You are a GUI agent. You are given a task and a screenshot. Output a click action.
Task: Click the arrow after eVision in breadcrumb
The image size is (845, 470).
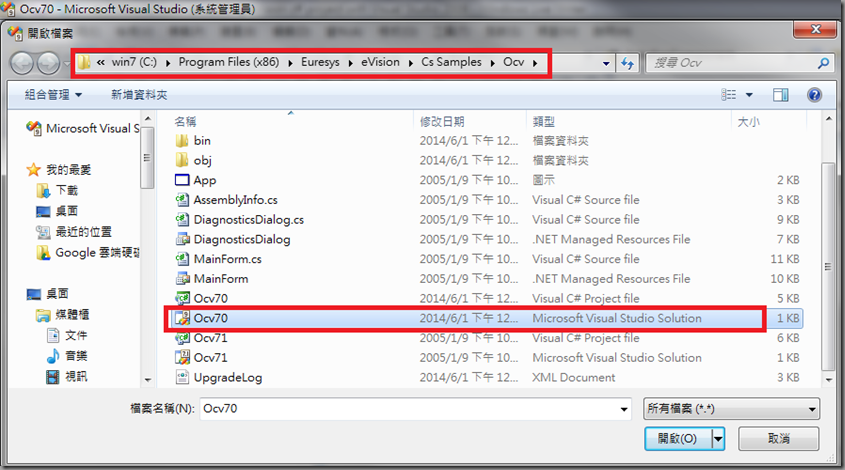(x=411, y=63)
